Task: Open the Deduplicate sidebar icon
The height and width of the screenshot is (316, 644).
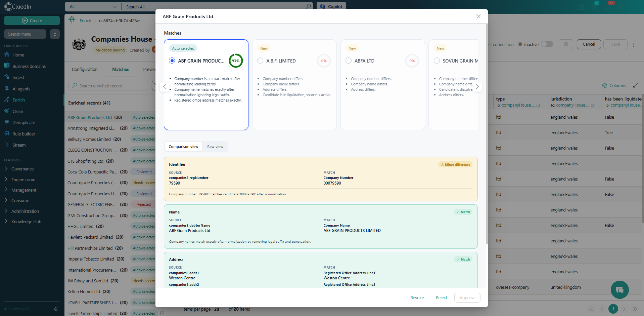Action: tap(7, 122)
